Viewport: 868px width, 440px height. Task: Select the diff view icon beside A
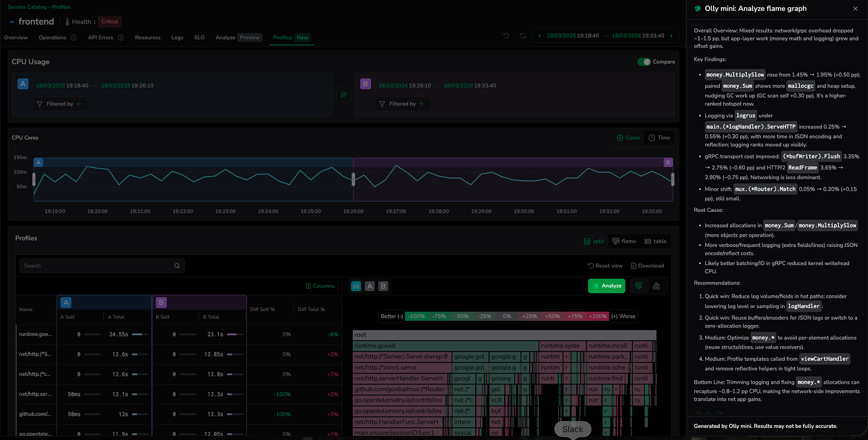click(x=356, y=286)
